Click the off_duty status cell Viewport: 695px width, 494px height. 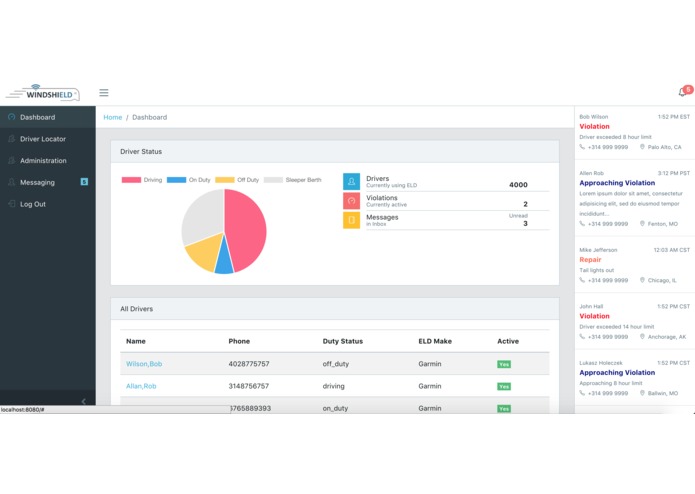click(336, 364)
